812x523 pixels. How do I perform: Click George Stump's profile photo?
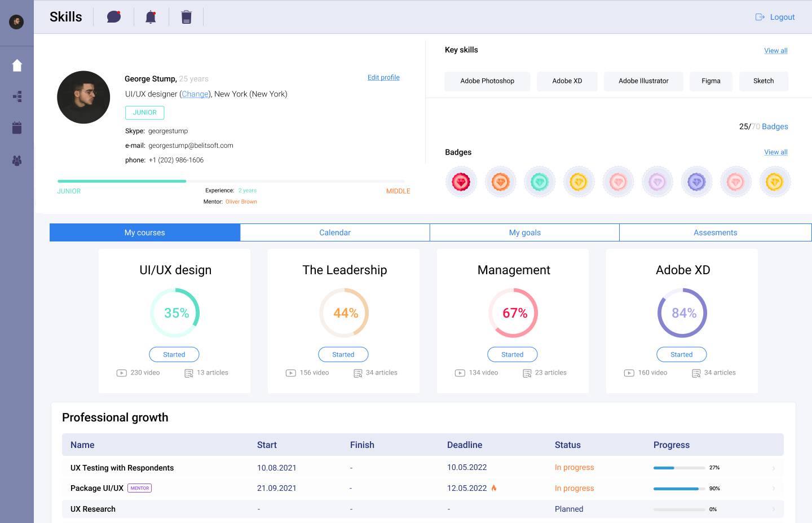(83, 97)
